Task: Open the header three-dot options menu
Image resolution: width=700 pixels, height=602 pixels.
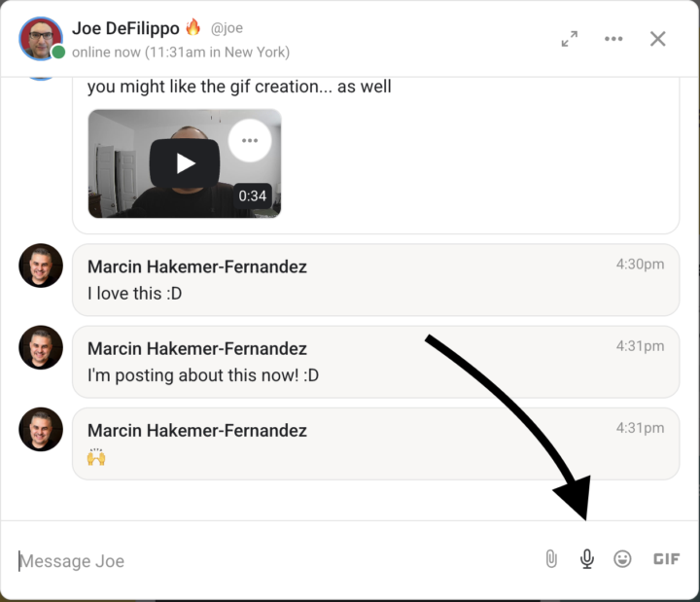Action: tap(613, 39)
